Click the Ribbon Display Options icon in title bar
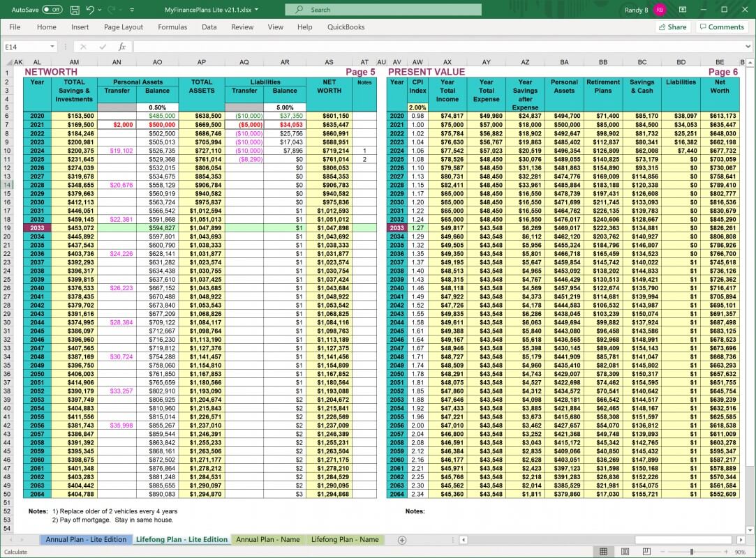Viewport: 756px width, 558px height. point(682,10)
